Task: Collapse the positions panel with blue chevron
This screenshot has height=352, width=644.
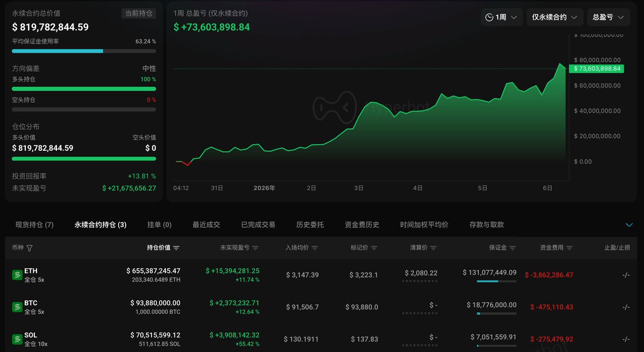Action: pos(629,225)
